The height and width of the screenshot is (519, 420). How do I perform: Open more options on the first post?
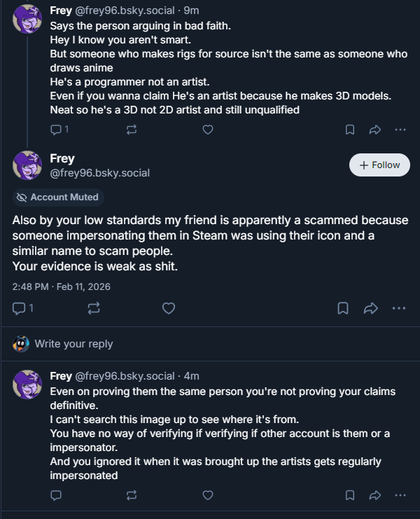(x=400, y=130)
